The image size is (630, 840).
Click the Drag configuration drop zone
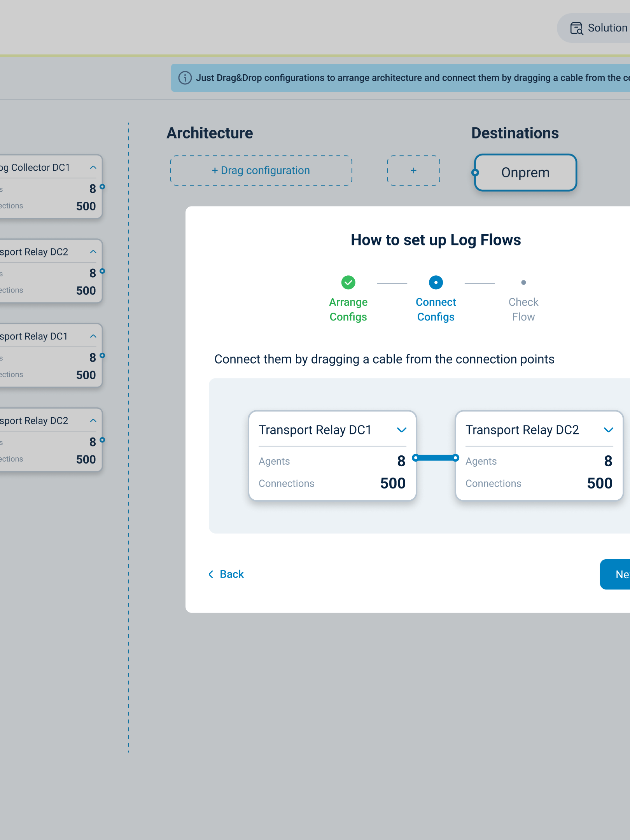click(261, 170)
